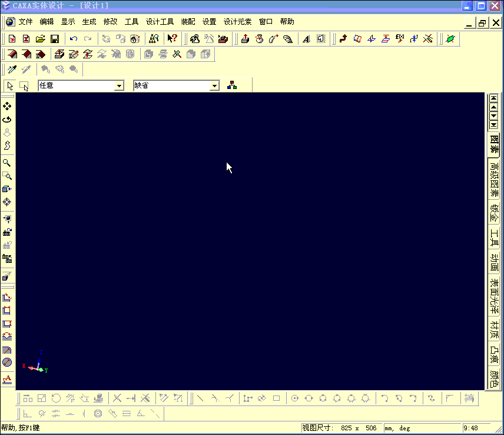Switch to the 高级图素 catalog tab
Screen dimensions: 504x435
tap(494, 179)
